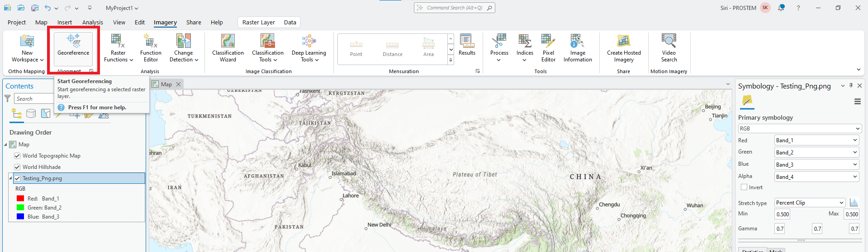Click the Undo arrow icon
Screen dimensions: 868x252
[x=47, y=8]
